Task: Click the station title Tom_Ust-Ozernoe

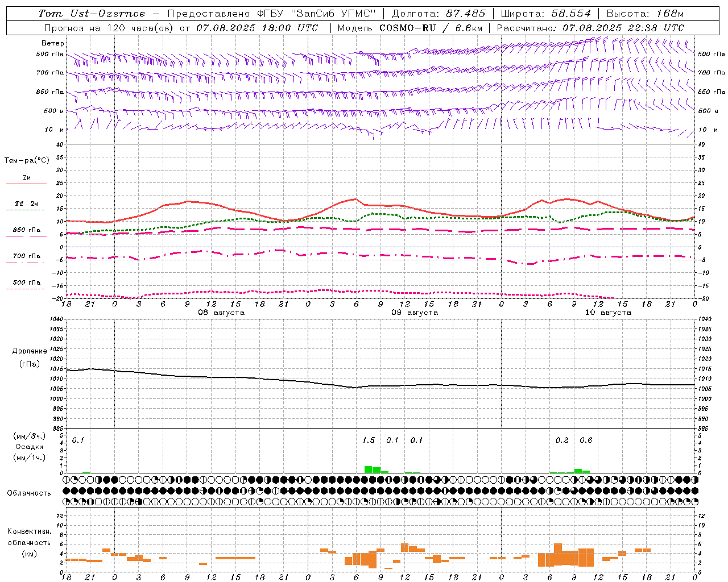Action: click(92, 14)
